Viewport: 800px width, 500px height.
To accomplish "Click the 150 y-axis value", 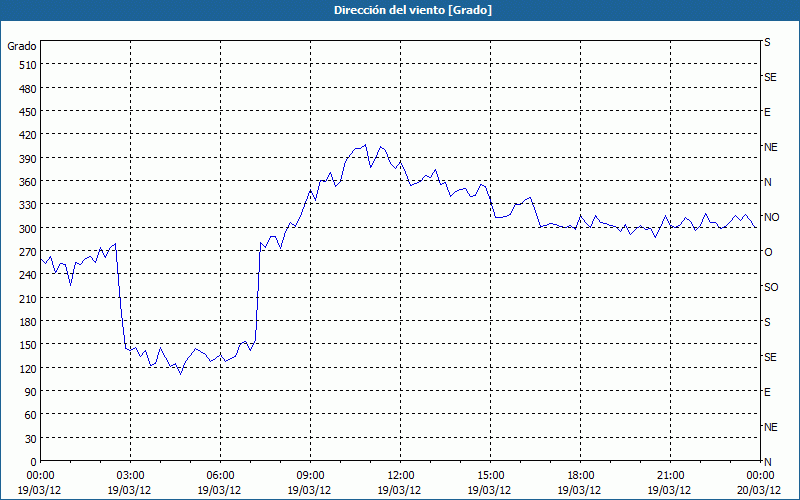I will point(29,345).
